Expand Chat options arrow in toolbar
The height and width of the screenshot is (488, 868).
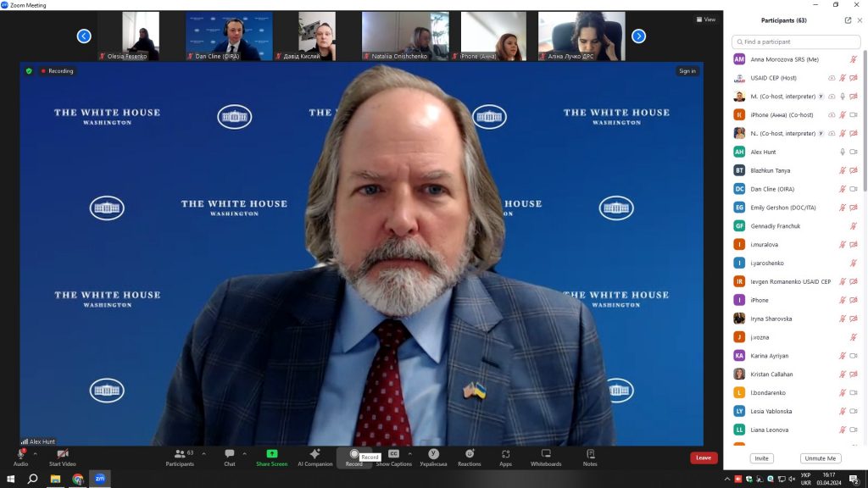244,454
